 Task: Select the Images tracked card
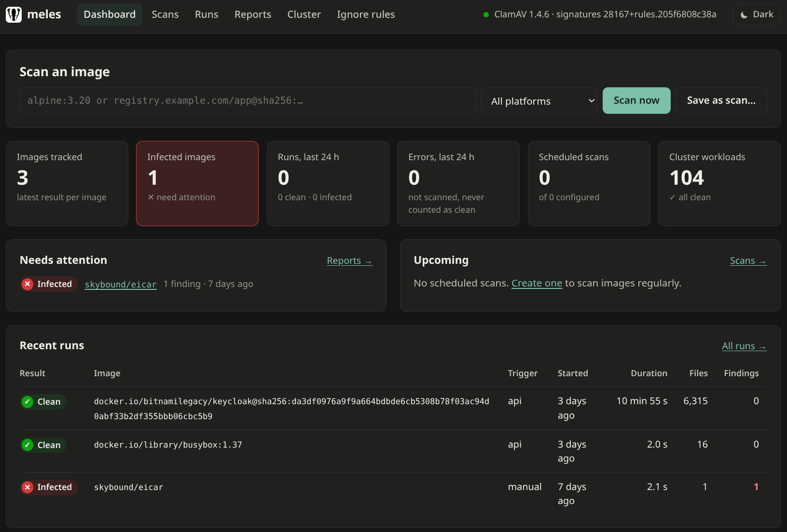click(67, 183)
